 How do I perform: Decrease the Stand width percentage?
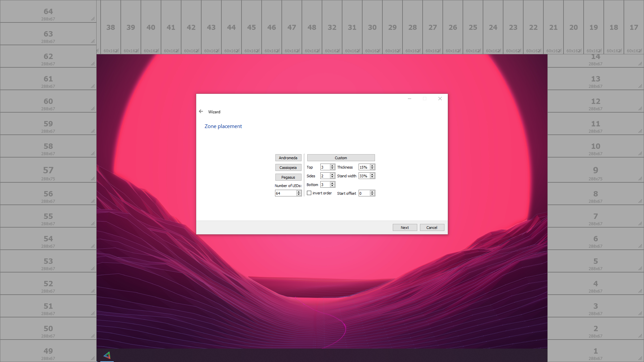click(372, 177)
